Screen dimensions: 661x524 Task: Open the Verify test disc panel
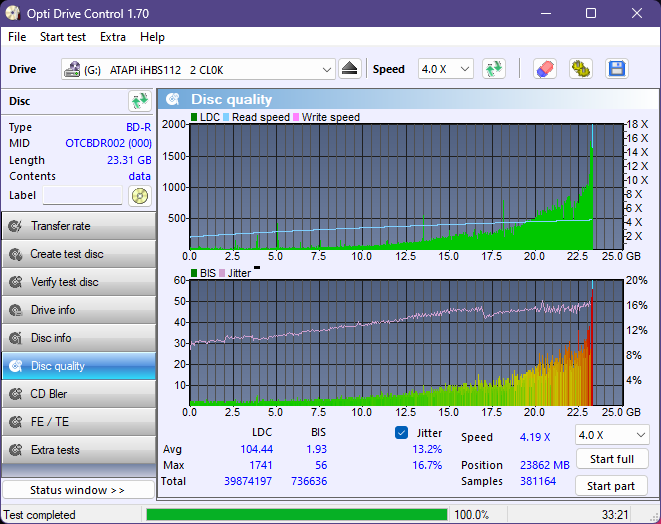(79, 282)
